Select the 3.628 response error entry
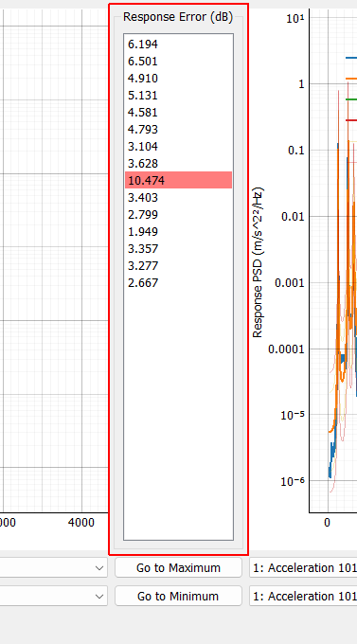 click(178, 164)
